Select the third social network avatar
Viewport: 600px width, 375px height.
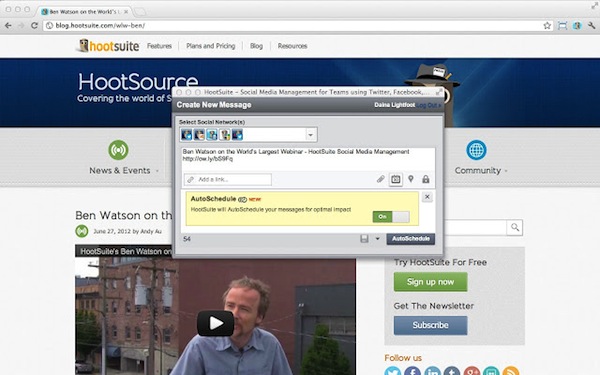pyautogui.click(x=212, y=135)
